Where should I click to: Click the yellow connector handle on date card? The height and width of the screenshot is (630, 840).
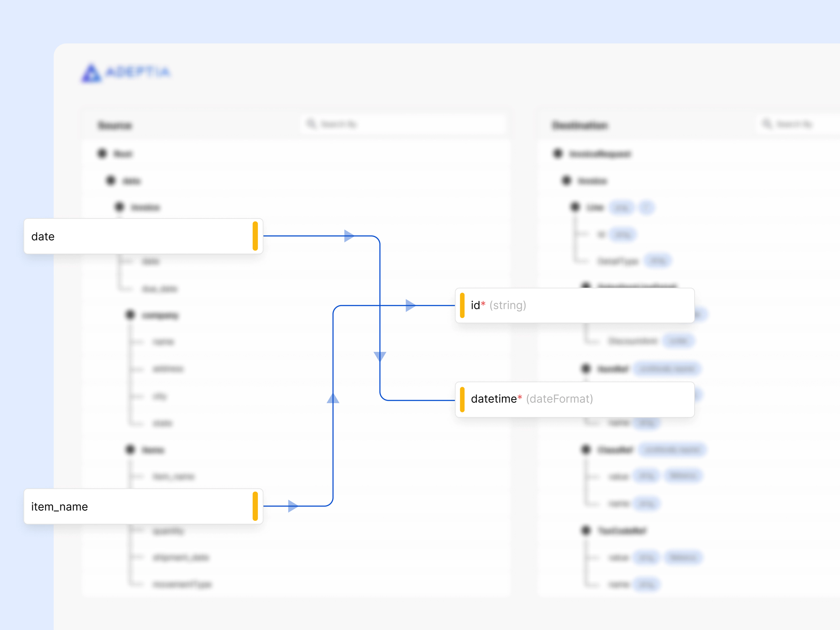pos(255,236)
